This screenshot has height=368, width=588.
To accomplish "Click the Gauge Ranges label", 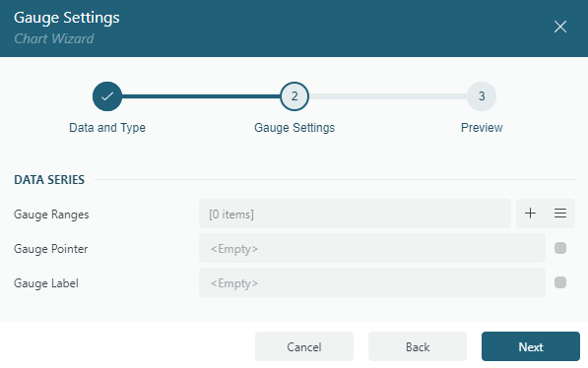I will [51, 215].
